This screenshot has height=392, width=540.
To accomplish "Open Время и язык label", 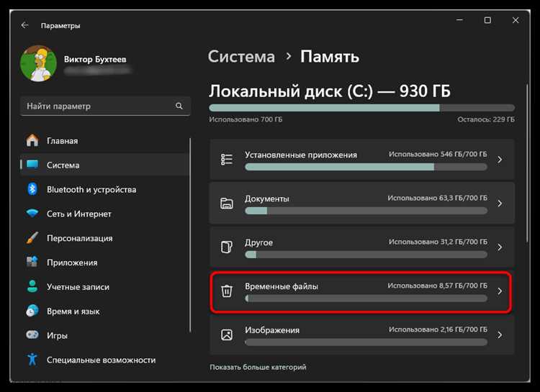I will (x=73, y=311).
